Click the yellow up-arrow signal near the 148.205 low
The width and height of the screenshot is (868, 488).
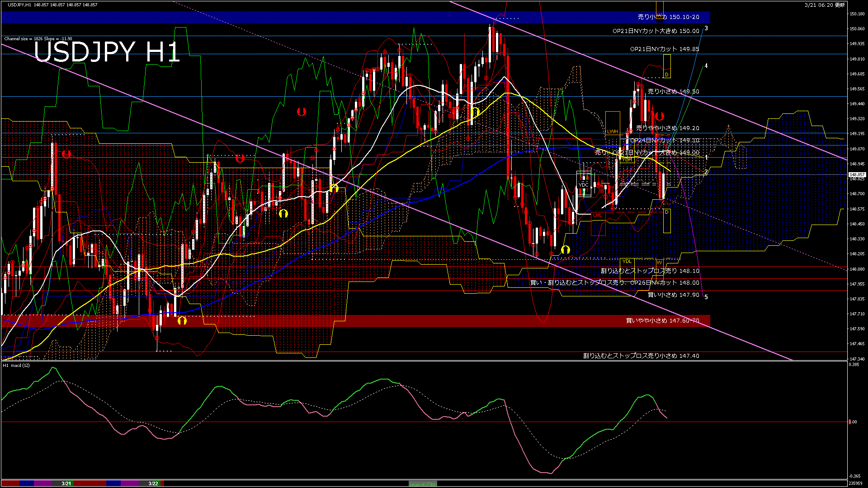coord(565,249)
